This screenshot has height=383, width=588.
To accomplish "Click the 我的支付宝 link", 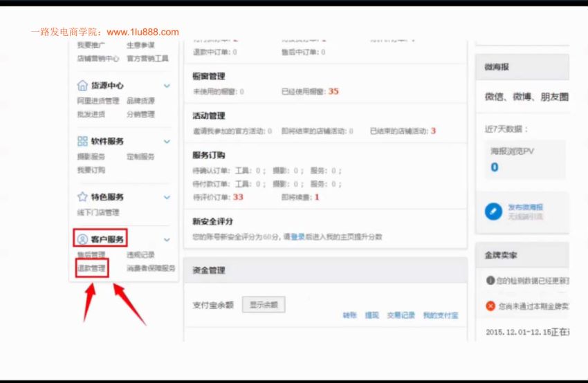I will pos(441,315).
